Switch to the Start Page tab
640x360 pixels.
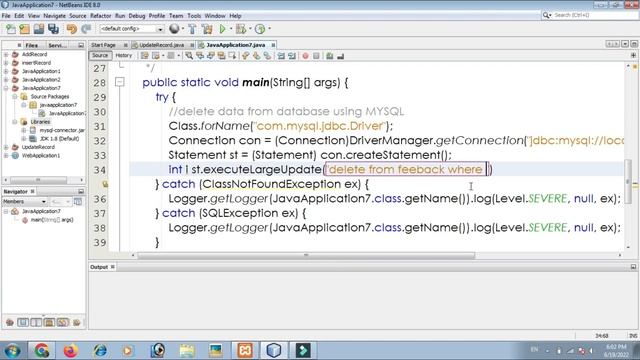click(x=103, y=45)
